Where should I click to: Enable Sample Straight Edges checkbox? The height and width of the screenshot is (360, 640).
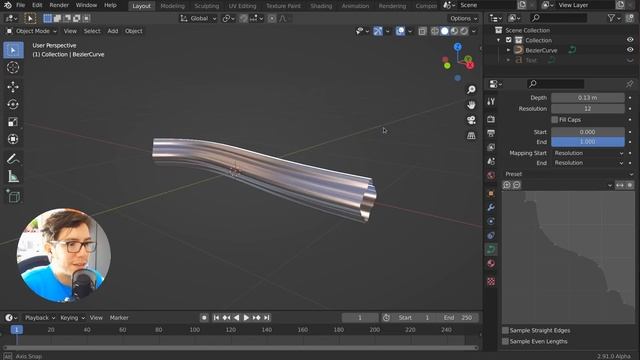[506, 330]
